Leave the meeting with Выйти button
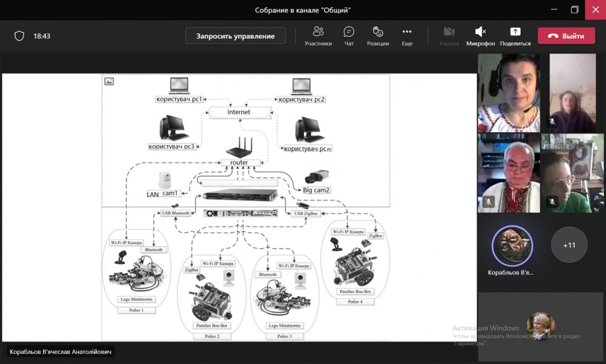This screenshot has width=606, height=364. click(x=566, y=36)
